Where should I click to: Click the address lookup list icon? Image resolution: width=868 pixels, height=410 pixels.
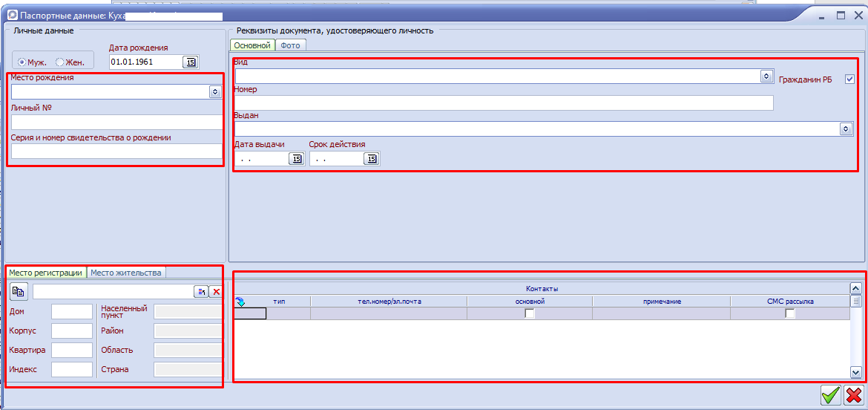coord(200,292)
